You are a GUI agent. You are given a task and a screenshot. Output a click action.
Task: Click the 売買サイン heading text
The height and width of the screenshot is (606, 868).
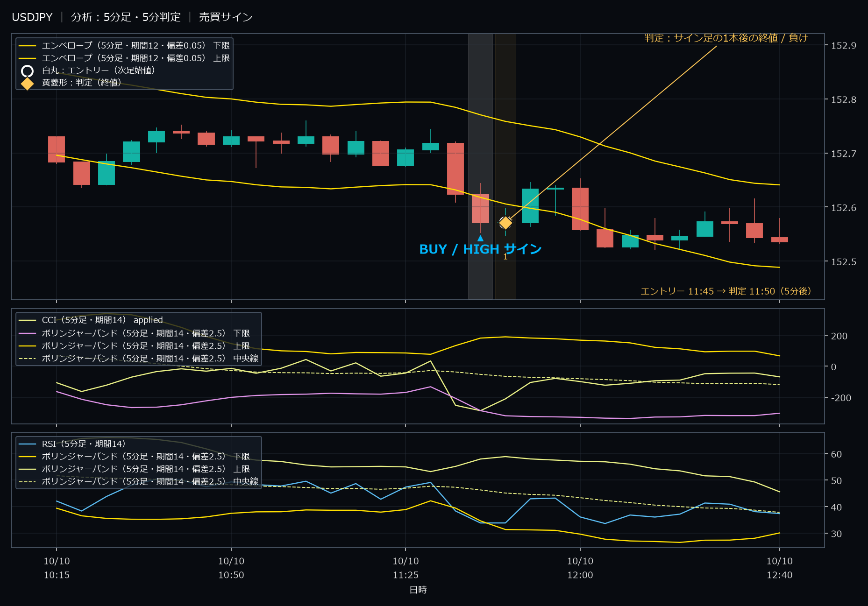pyautogui.click(x=226, y=17)
